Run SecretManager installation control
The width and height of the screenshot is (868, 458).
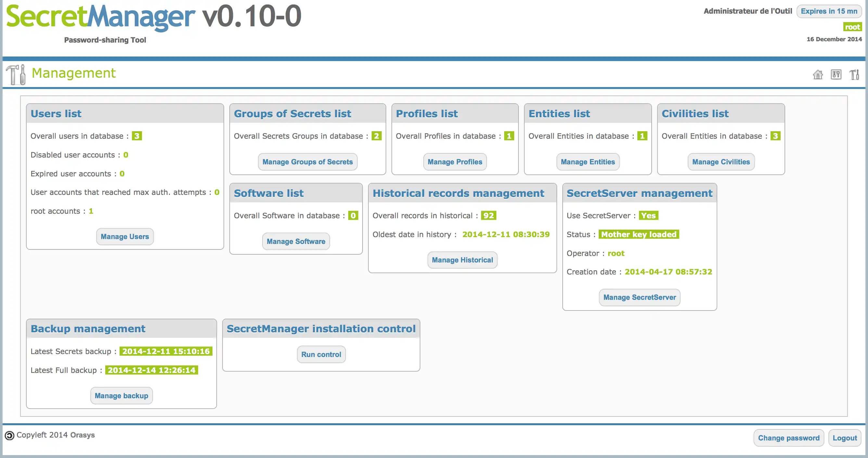pos(322,354)
